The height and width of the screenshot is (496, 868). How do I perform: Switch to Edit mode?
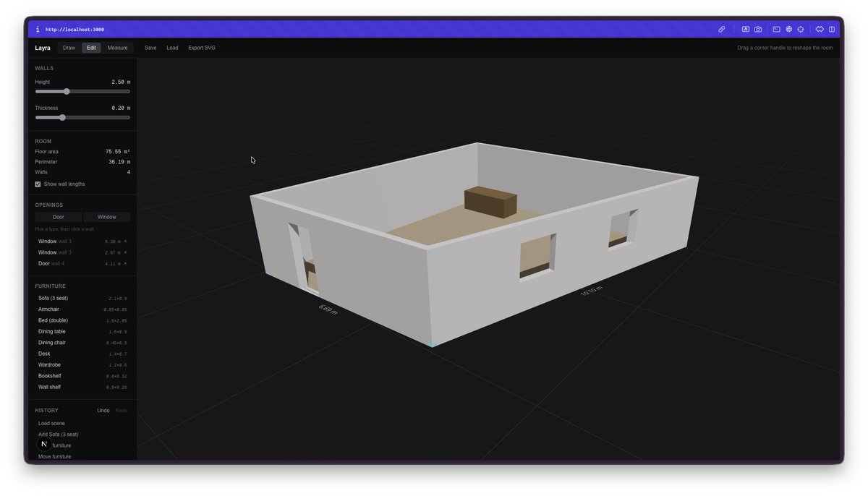pos(91,48)
